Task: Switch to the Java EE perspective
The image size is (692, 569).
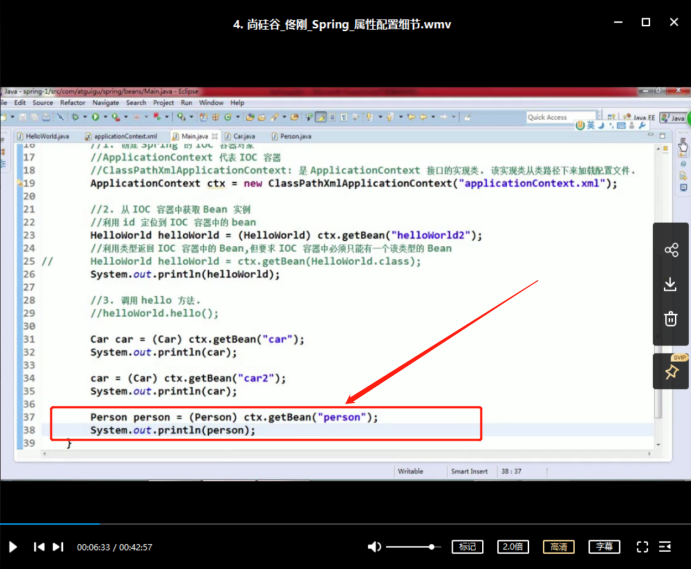Action: pyautogui.click(x=639, y=117)
